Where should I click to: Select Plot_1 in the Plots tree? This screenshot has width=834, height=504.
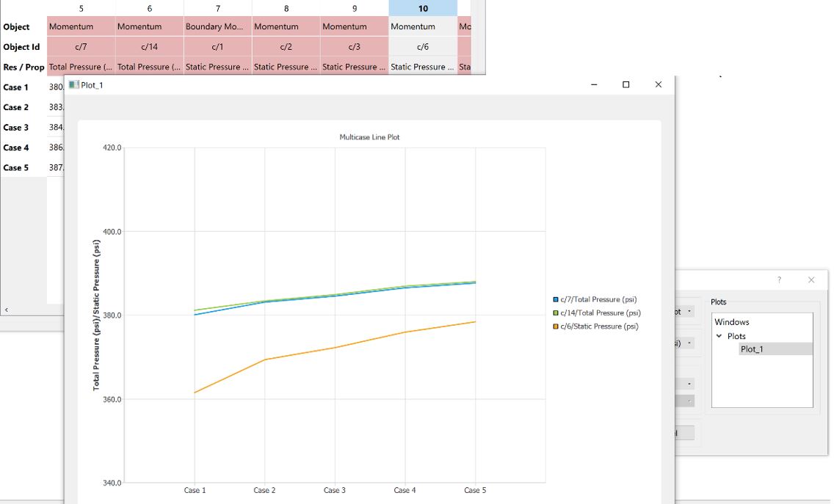click(752, 349)
